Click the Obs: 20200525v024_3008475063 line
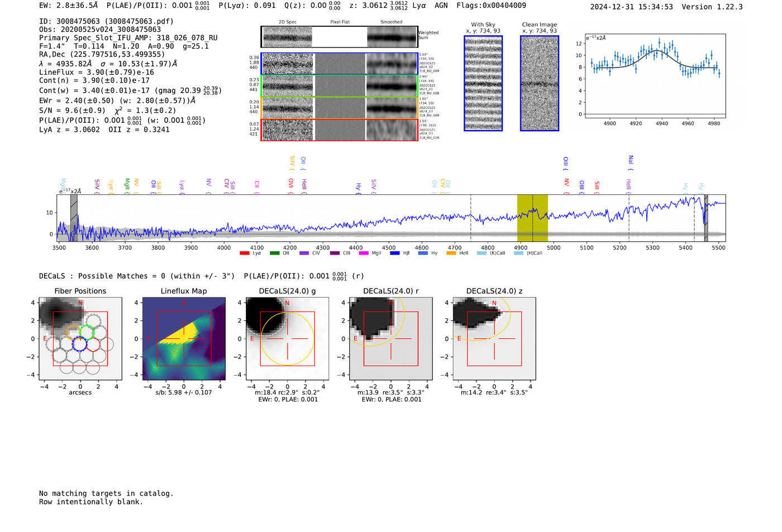 pos(100,30)
